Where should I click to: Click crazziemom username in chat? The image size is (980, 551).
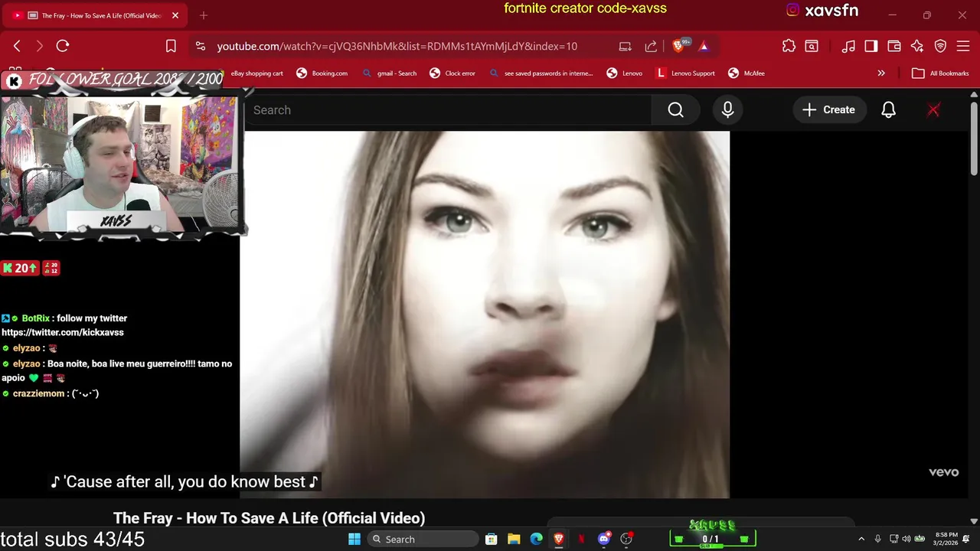tap(39, 393)
